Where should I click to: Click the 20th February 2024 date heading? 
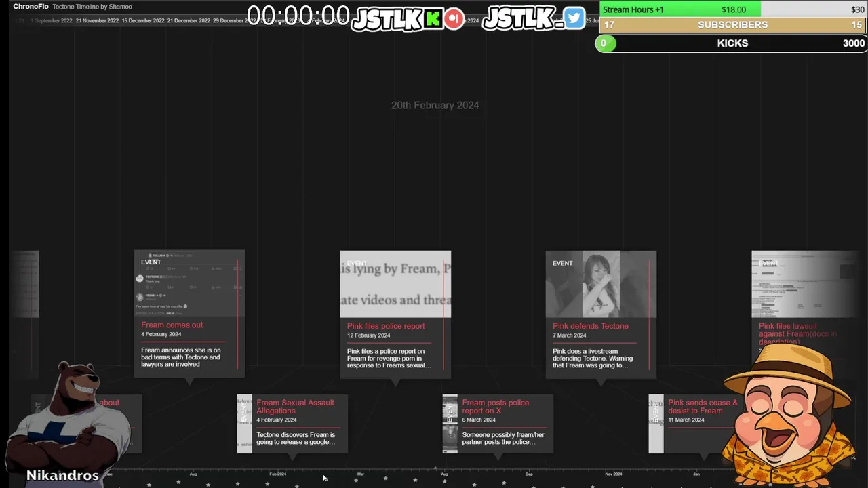(435, 105)
